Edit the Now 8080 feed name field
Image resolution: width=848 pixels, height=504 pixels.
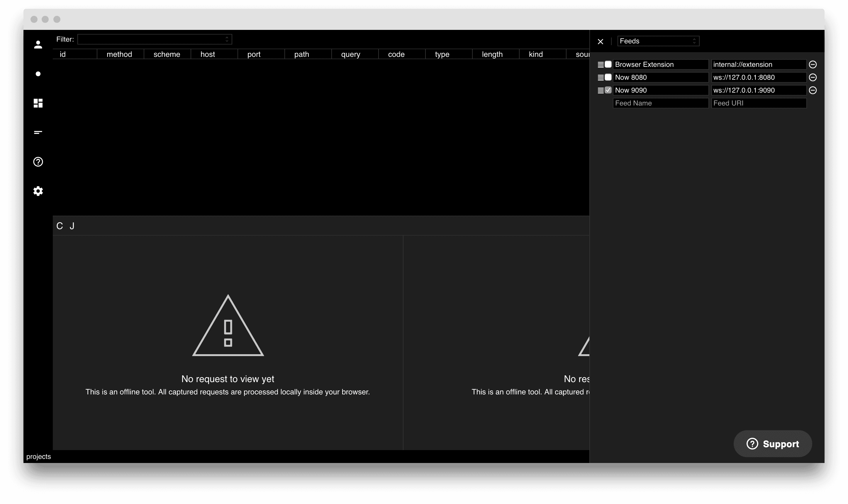click(x=660, y=77)
